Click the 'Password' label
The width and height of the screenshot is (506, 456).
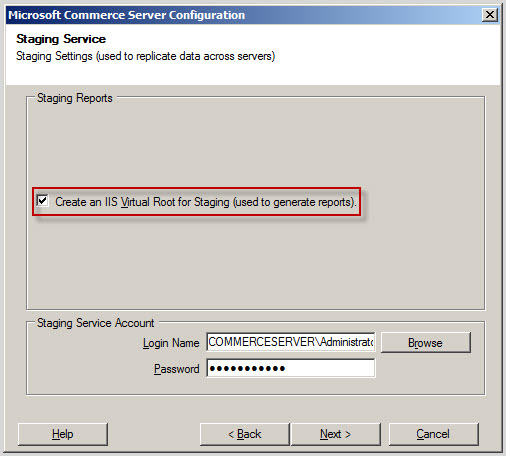click(x=177, y=369)
